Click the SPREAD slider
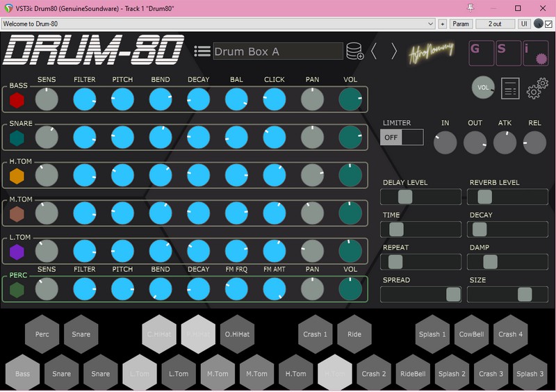The image size is (556, 392). point(420,295)
